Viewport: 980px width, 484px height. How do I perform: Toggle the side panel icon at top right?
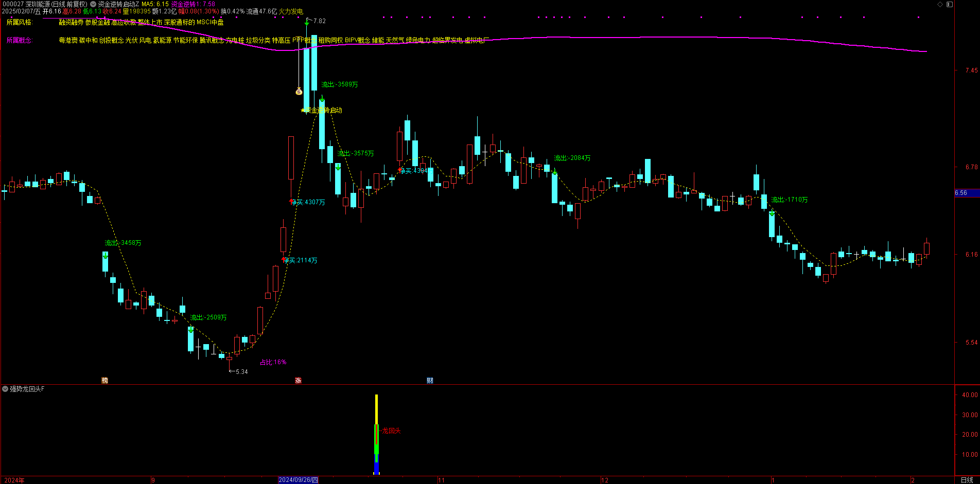click(950, 4)
